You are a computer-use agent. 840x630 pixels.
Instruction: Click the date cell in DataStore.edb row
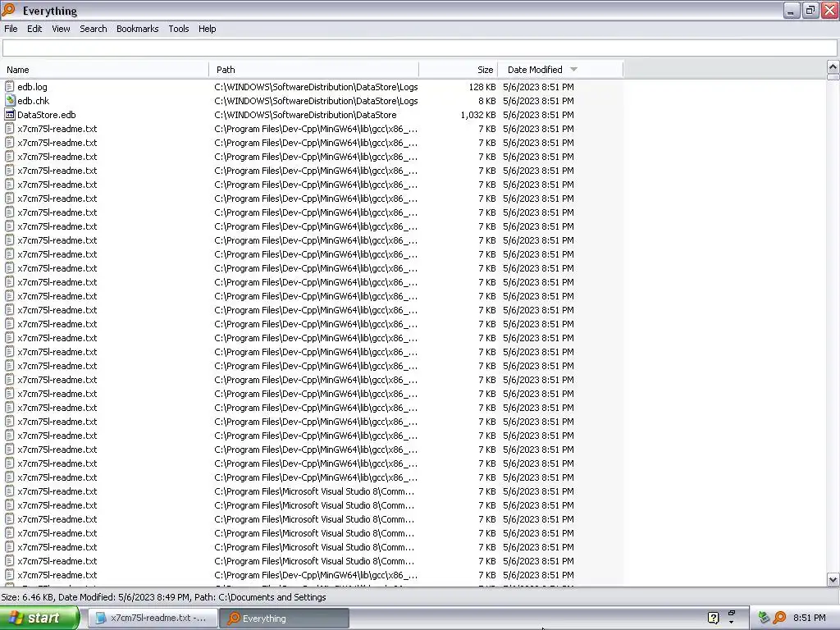[538, 114]
